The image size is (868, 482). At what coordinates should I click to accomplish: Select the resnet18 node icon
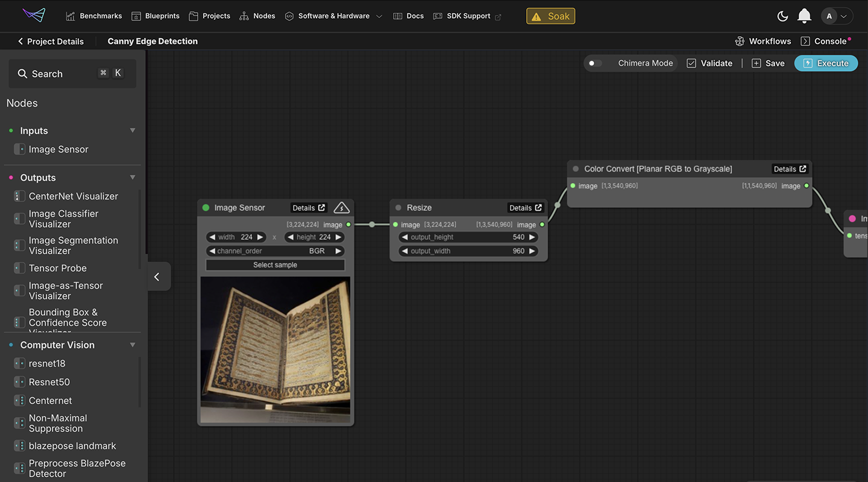click(x=19, y=364)
